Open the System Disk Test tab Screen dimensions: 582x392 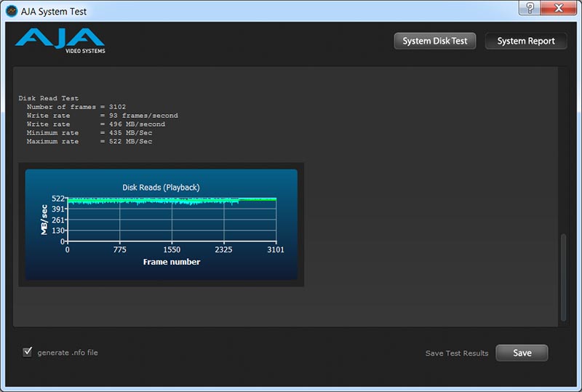pos(434,41)
